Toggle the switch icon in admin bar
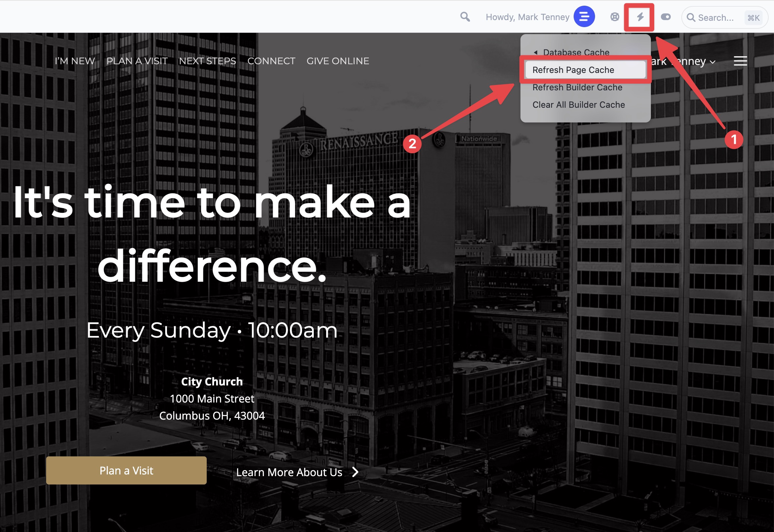 (666, 17)
